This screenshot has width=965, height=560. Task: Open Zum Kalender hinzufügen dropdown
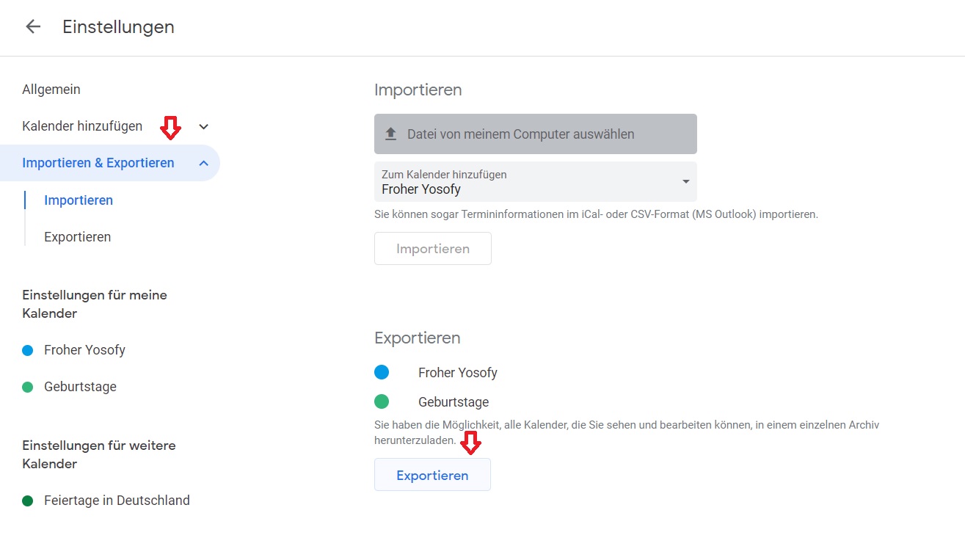click(x=536, y=182)
